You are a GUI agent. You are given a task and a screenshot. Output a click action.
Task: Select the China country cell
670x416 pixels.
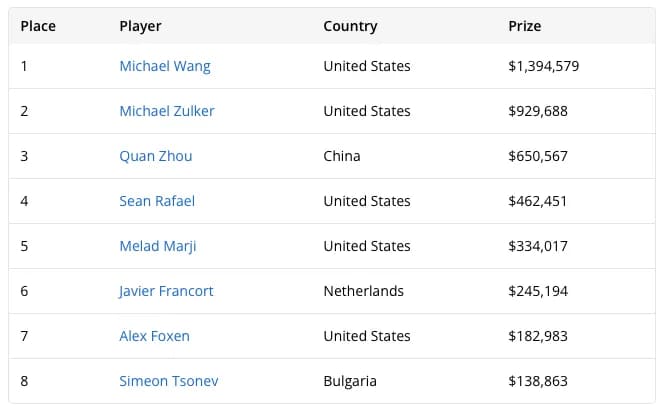click(x=342, y=156)
